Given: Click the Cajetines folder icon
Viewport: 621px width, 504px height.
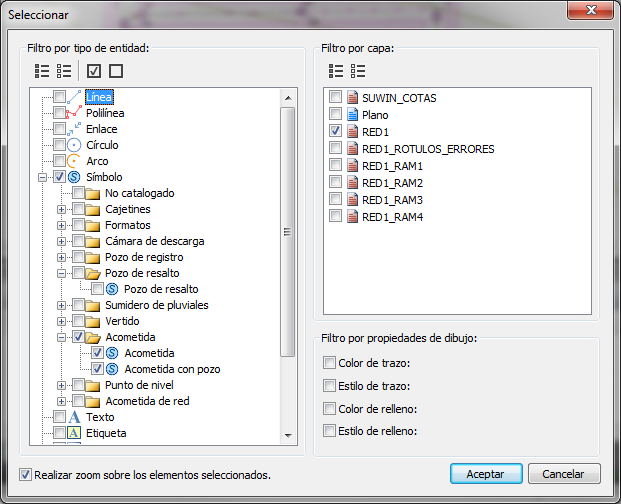Looking at the screenshot, I should [x=93, y=209].
